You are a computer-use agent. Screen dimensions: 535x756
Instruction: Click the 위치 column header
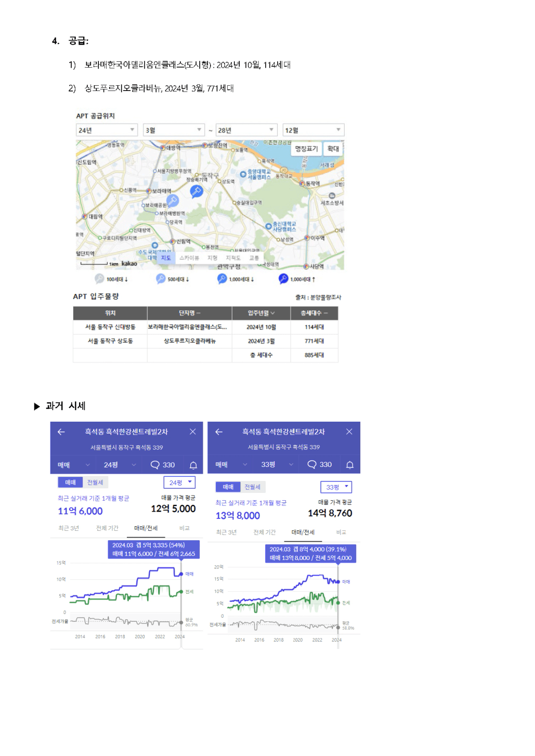tap(110, 313)
